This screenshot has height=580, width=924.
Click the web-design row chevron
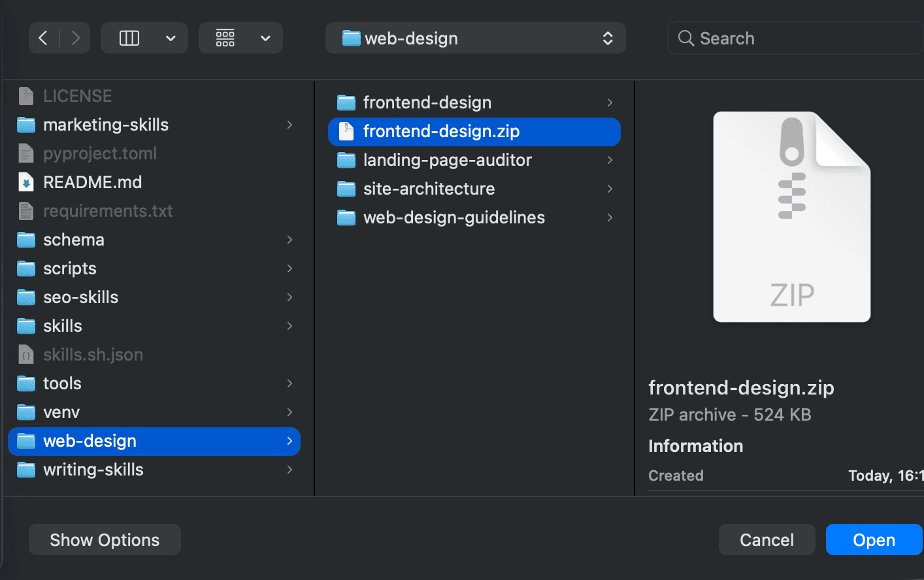(289, 441)
